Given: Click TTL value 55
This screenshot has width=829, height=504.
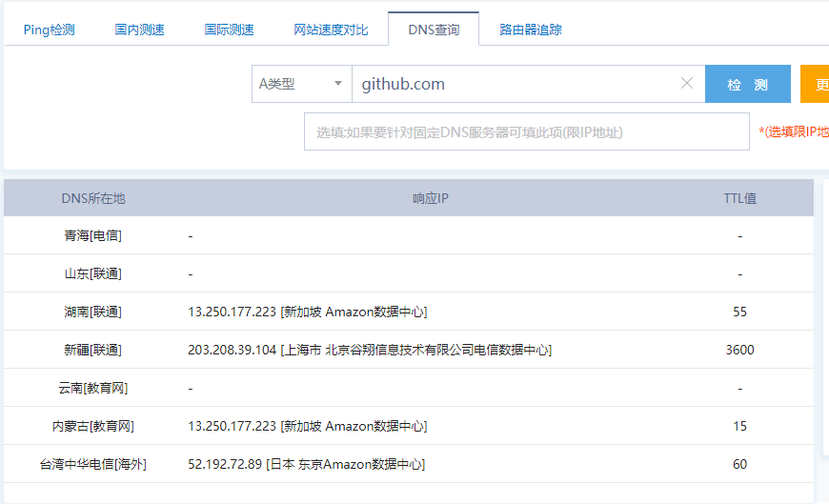Looking at the screenshot, I should (739, 312).
